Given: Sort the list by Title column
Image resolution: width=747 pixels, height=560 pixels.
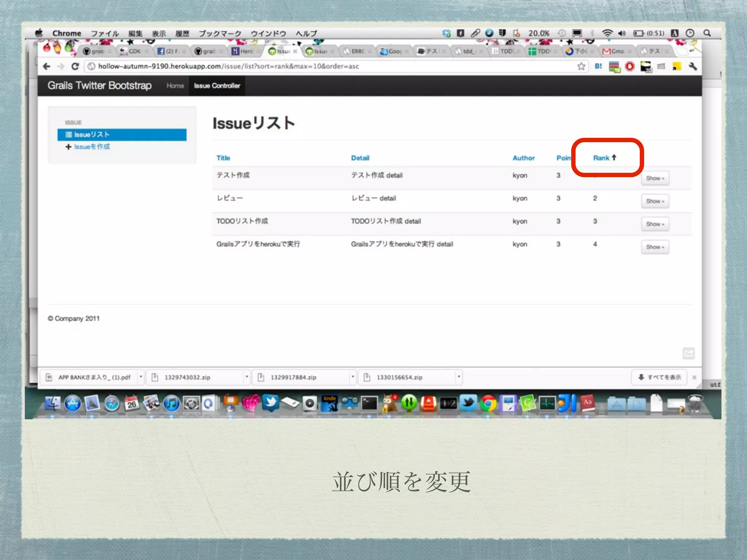Looking at the screenshot, I should (223, 158).
